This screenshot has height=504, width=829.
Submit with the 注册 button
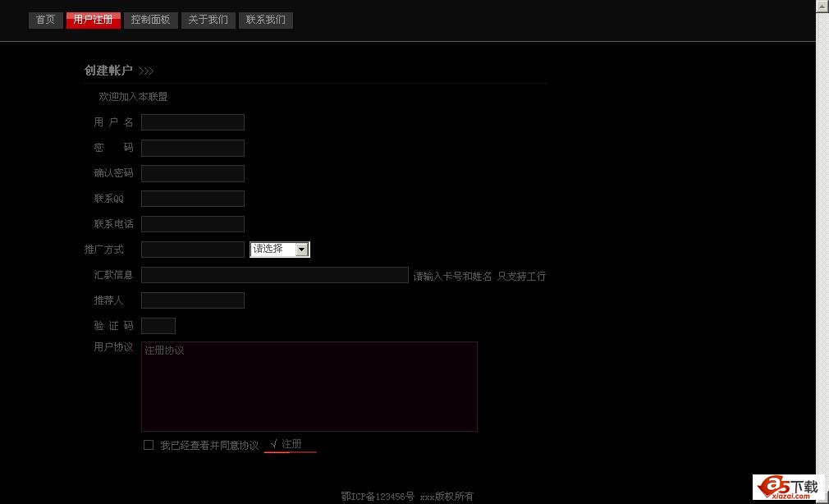click(x=291, y=445)
